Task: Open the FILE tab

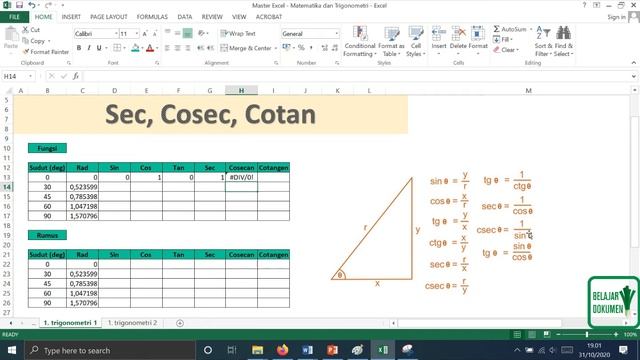Action: pyautogui.click(x=14, y=17)
